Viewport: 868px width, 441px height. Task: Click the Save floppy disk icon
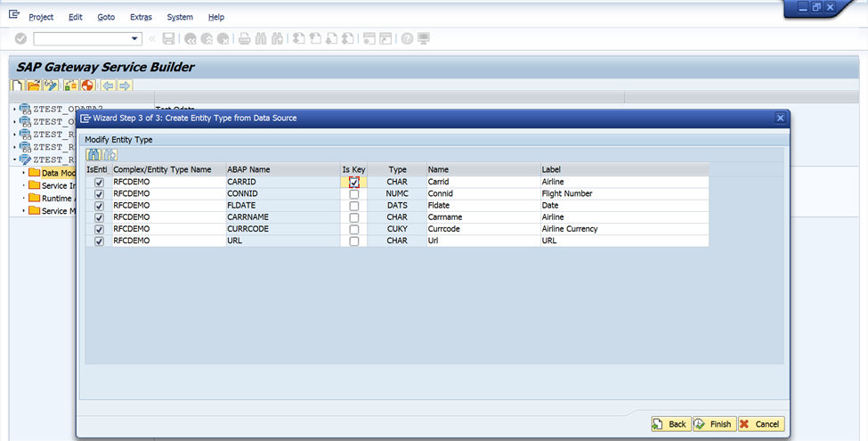tap(169, 39)
